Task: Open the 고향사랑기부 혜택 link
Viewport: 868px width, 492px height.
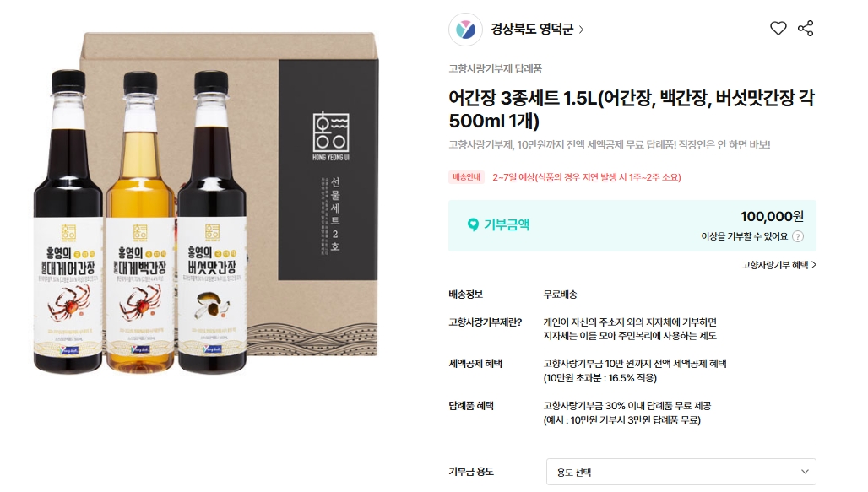Action: [x=778, y=265]
